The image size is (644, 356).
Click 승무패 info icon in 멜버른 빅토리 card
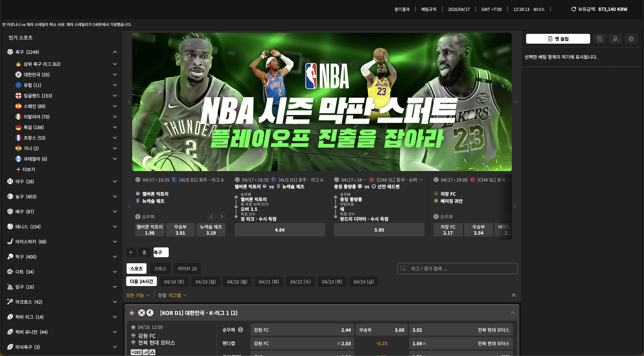(138, 217)
